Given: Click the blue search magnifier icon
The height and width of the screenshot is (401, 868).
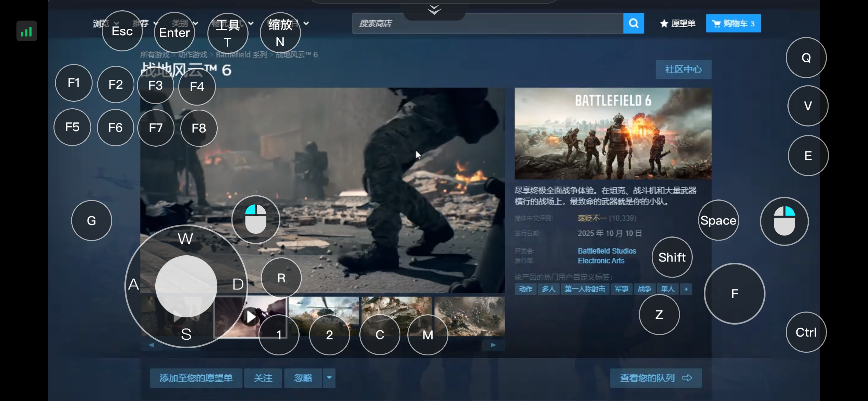Looking at the screenshot, I should (633, 23).
